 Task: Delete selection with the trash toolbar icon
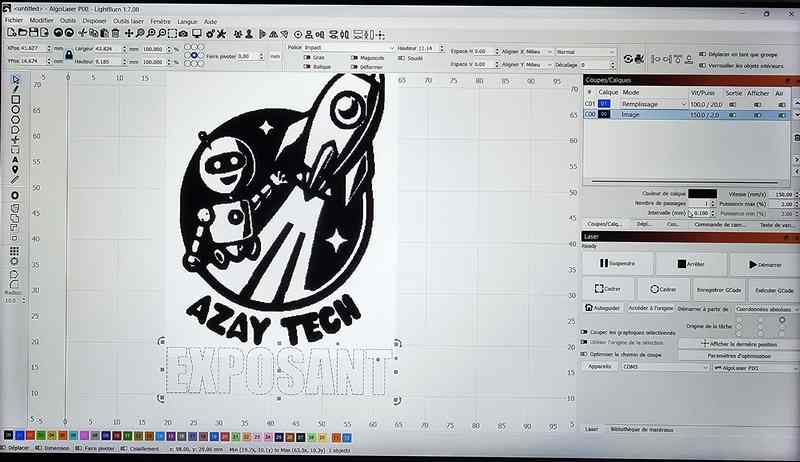pyautogui.click(x=116, y=33)
